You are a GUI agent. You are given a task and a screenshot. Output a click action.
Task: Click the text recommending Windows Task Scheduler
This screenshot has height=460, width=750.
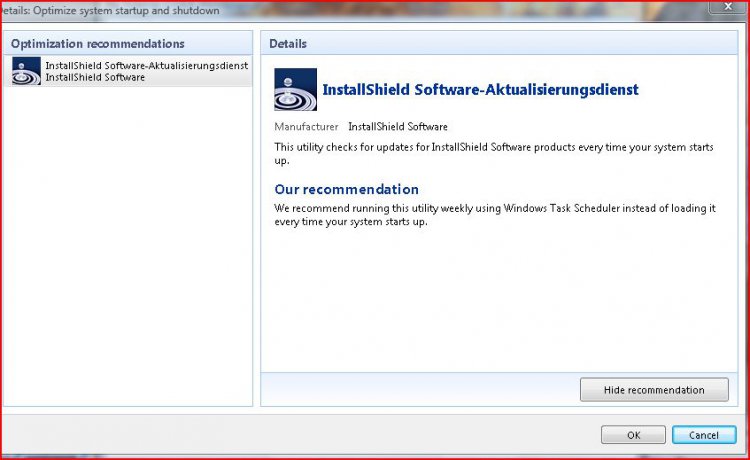(495, 215)
